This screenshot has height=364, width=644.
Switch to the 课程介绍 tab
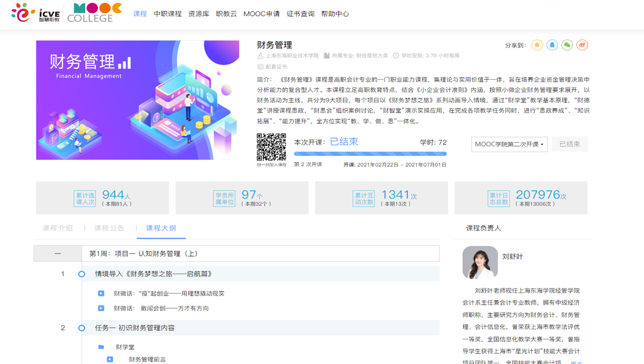(58, 228)
